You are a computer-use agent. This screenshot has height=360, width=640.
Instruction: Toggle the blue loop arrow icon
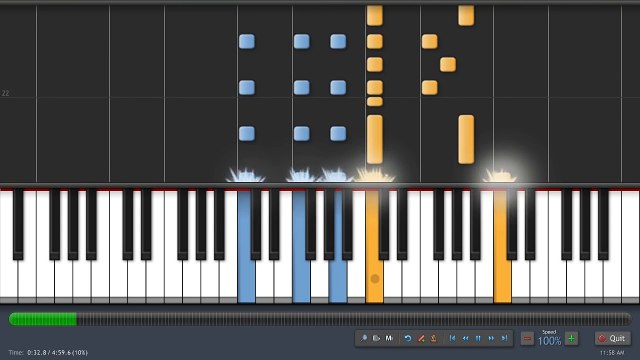[x=408, y=338]
